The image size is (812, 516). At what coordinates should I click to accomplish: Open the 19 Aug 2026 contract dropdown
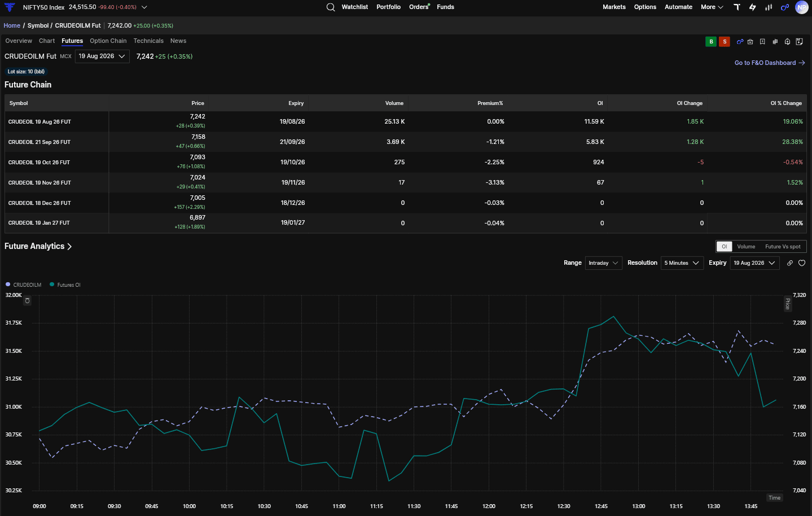tap(102, 56)
